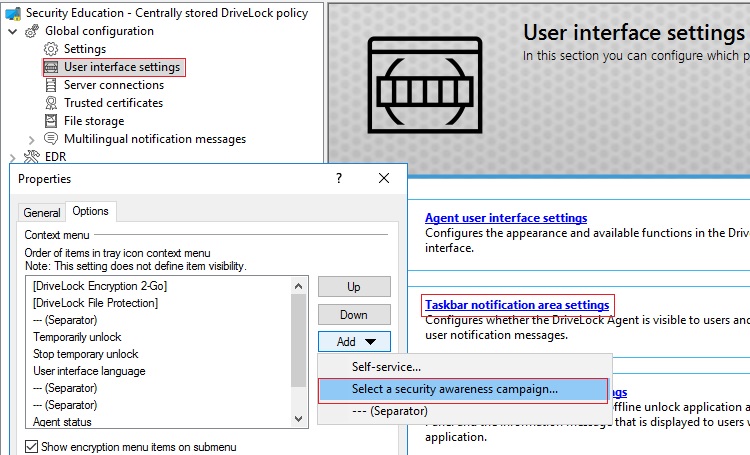Expand the EDR tree node
The width and height of the screenshot is (750, 455).
(x=12, y=157)
